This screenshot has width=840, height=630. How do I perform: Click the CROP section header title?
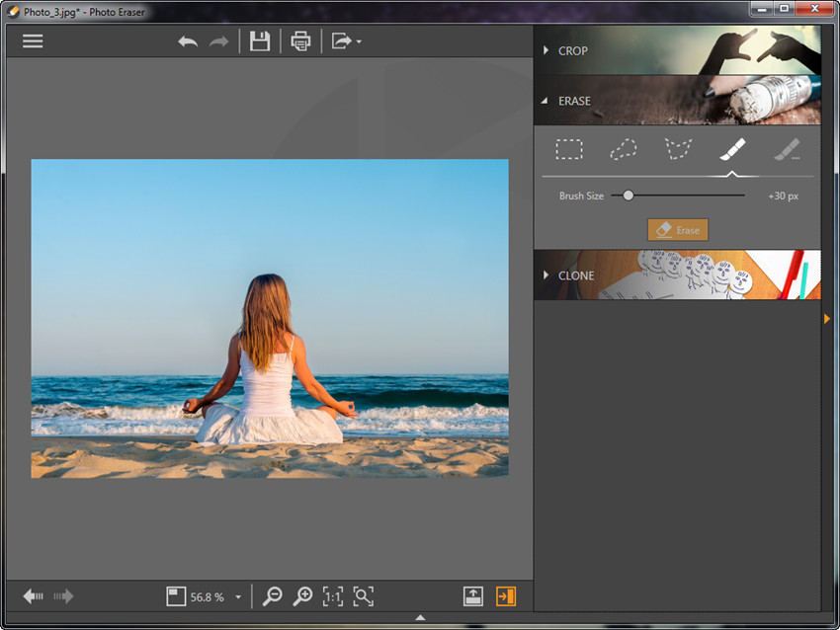(572, 50)
